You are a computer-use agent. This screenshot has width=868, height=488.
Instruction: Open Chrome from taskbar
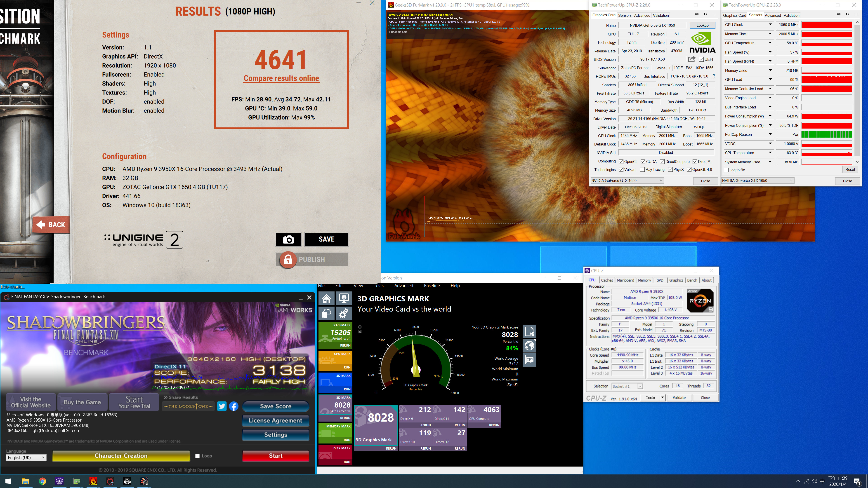coord(42,481)
